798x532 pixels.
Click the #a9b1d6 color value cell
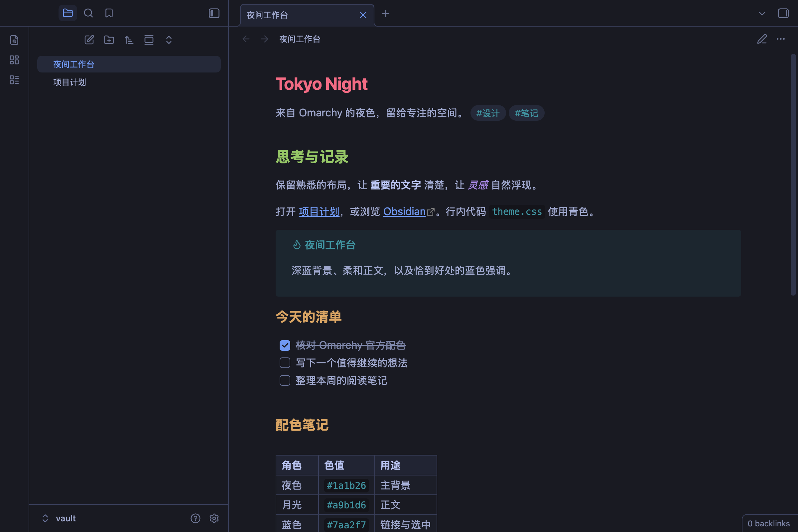(x=346, y=505)
